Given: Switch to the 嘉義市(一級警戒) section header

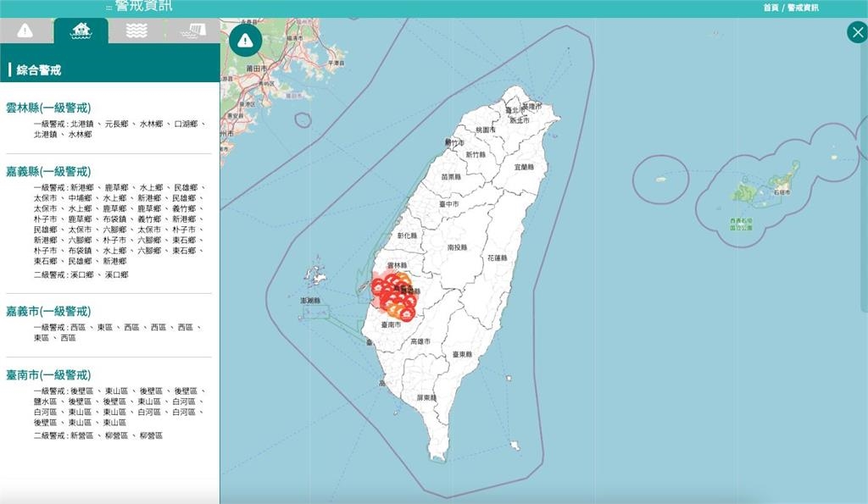Looking at the screenshot, I should click(48, 311).
